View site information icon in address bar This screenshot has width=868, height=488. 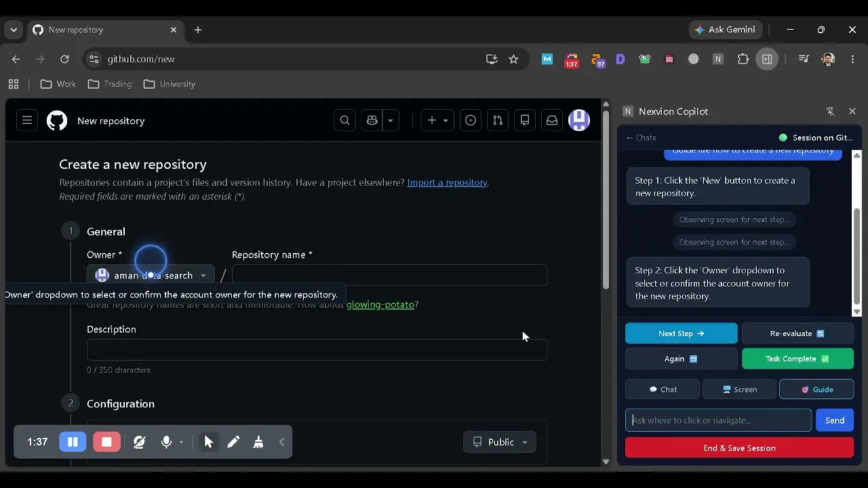[94, 59]
